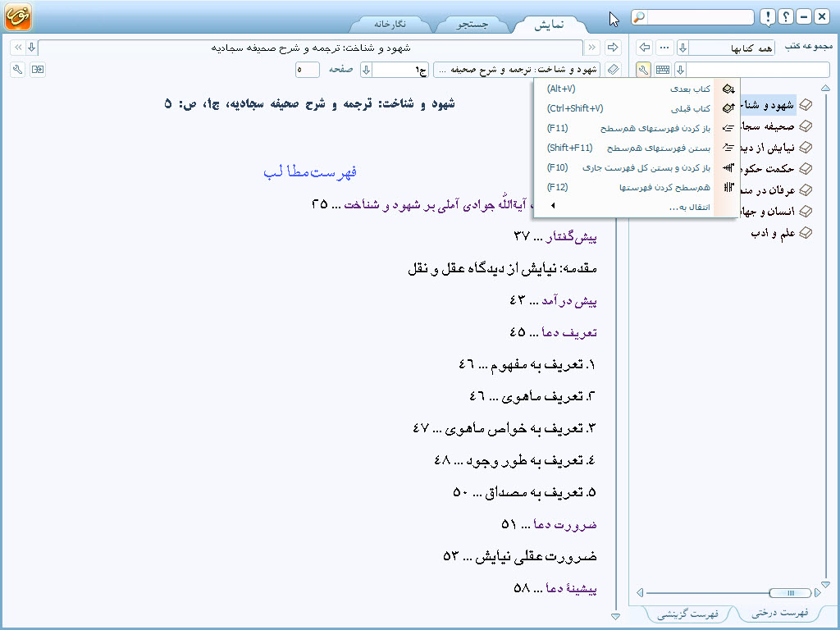
Task: Expand the volume ج1 dropdown arrow
Action: tap(367, 70)
